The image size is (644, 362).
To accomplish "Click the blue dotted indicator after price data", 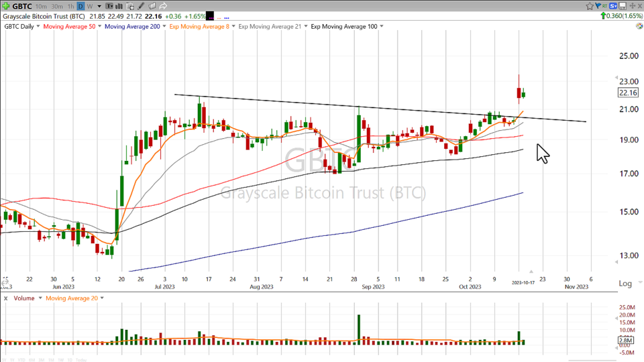I will click(x=227, y=17).
